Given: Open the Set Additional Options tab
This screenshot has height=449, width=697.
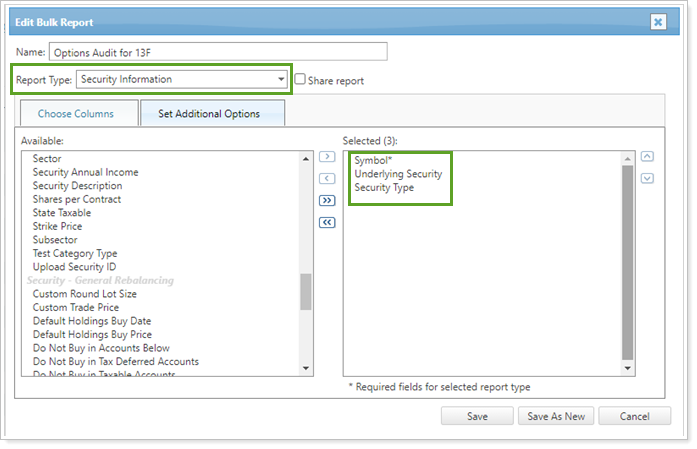Looking at the screenshot, I should [209, 113].
